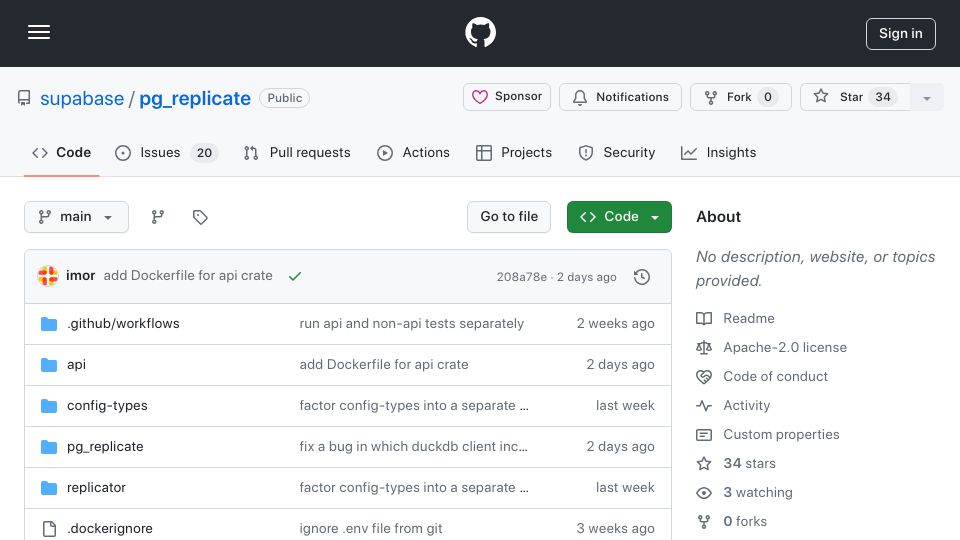View tags via the tag icon
Viewport: 960px width, 540px height.
200,217
